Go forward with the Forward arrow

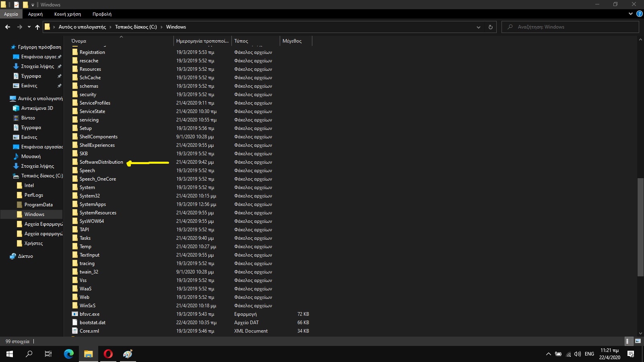(x=19, y=27)
